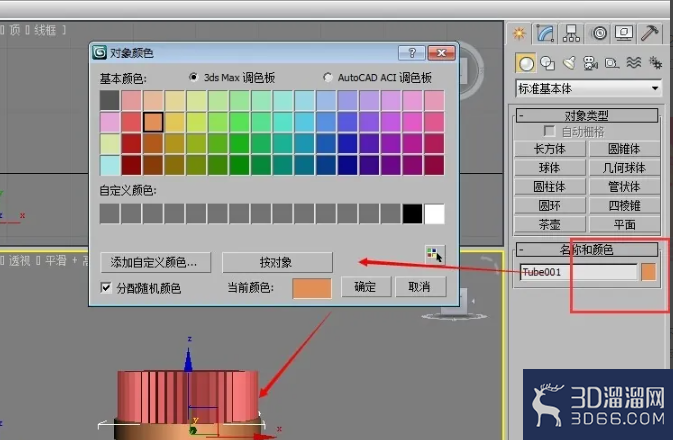This screenshot has width=673, height=440.
Task: Select the Geometry category icon
Action: 526,64
